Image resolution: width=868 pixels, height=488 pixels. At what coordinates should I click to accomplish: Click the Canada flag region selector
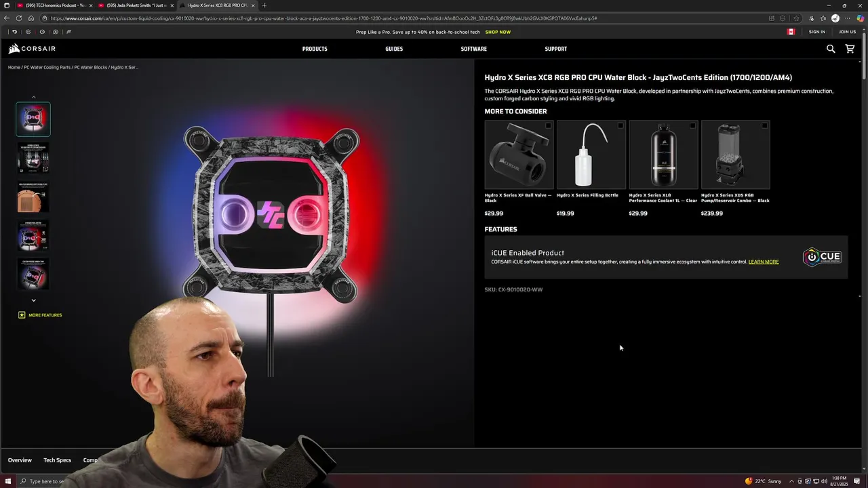click(x=791, y=32)
